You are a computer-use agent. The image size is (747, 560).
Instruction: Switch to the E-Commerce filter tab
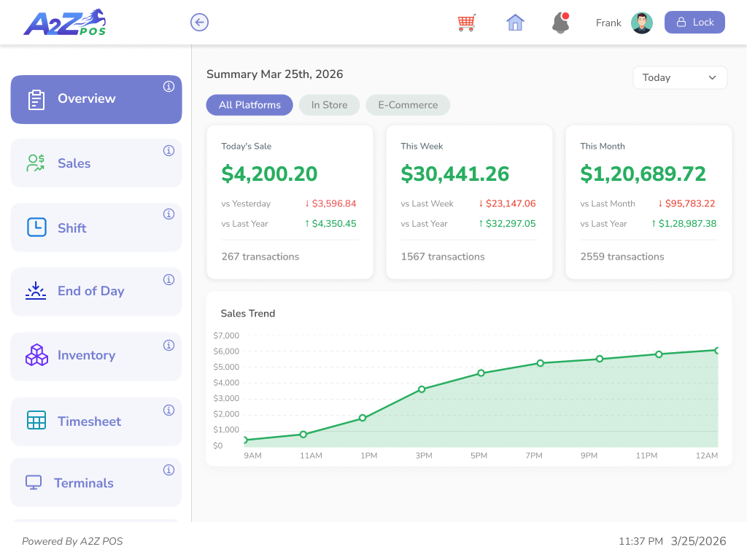[x=408, y=104]
